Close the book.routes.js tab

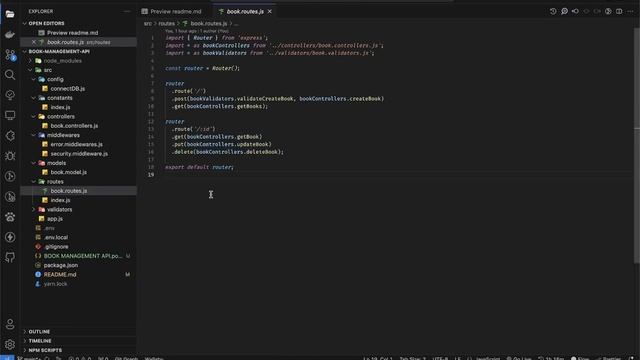tap(269, 11)
